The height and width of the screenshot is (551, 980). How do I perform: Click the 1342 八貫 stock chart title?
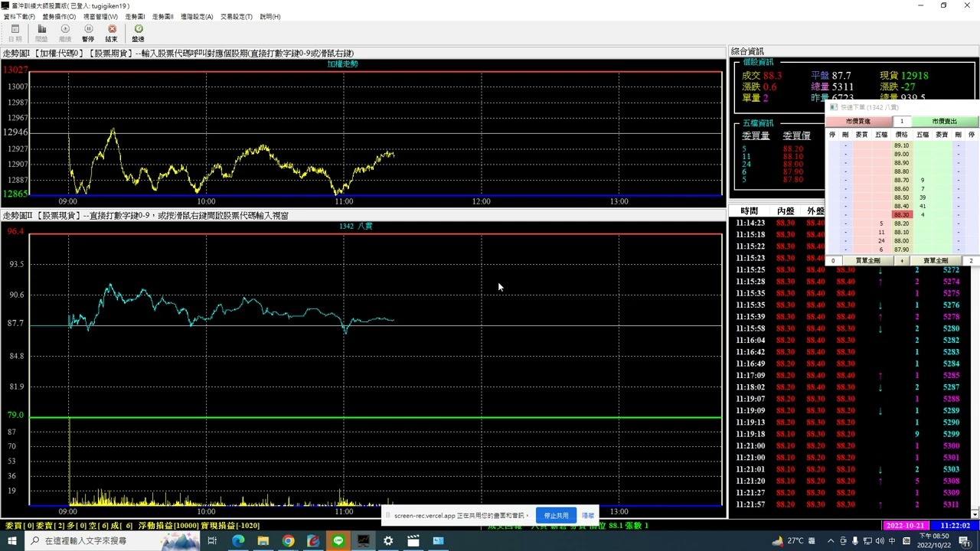click(x=356, y=227)
